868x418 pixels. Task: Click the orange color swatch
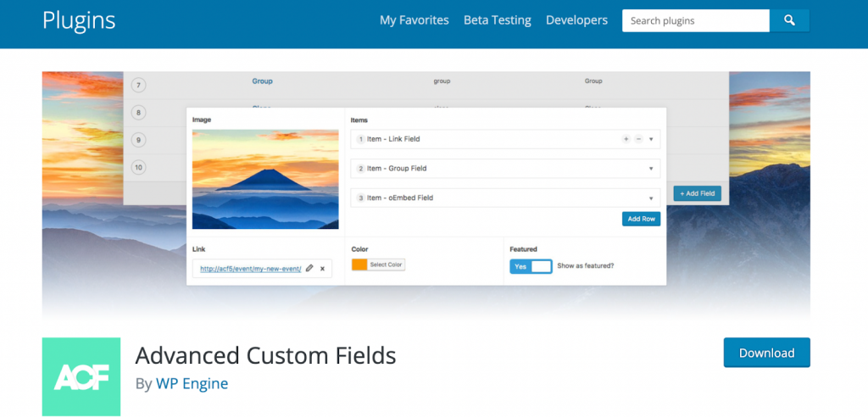(x=359, y=265)
